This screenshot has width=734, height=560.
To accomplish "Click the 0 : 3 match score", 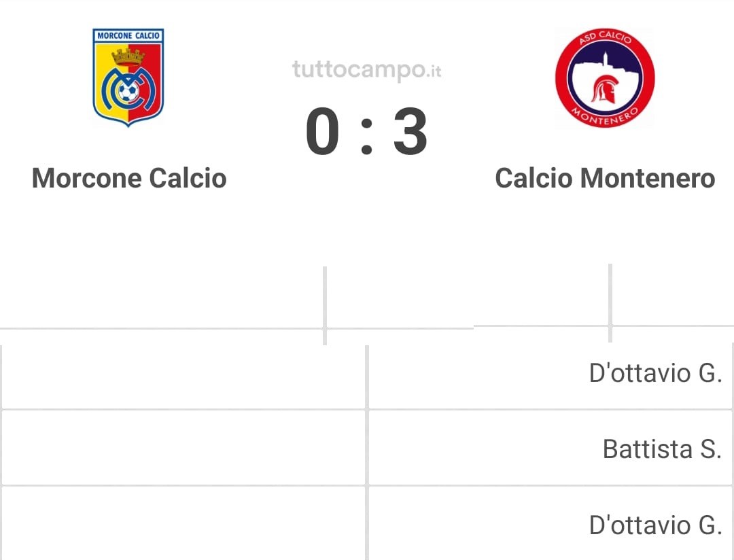I will click(366, 132).
